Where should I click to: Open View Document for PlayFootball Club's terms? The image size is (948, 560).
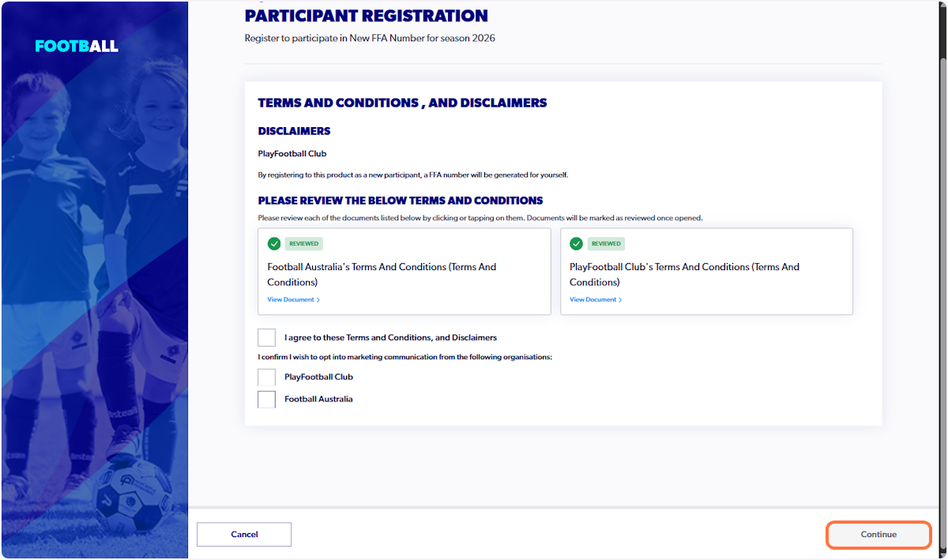point(596,300)
